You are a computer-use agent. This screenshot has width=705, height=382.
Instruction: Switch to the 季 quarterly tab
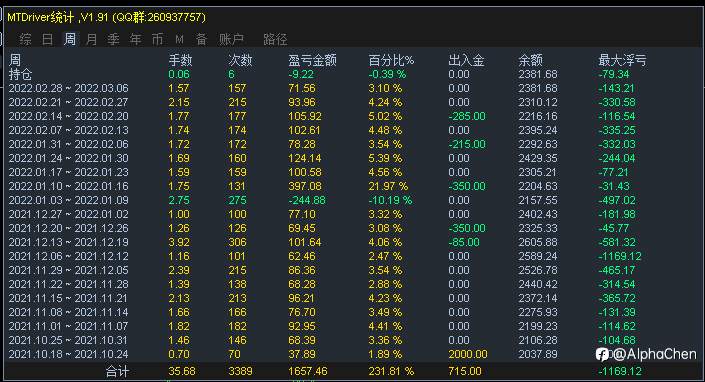[x=113, y=40]
